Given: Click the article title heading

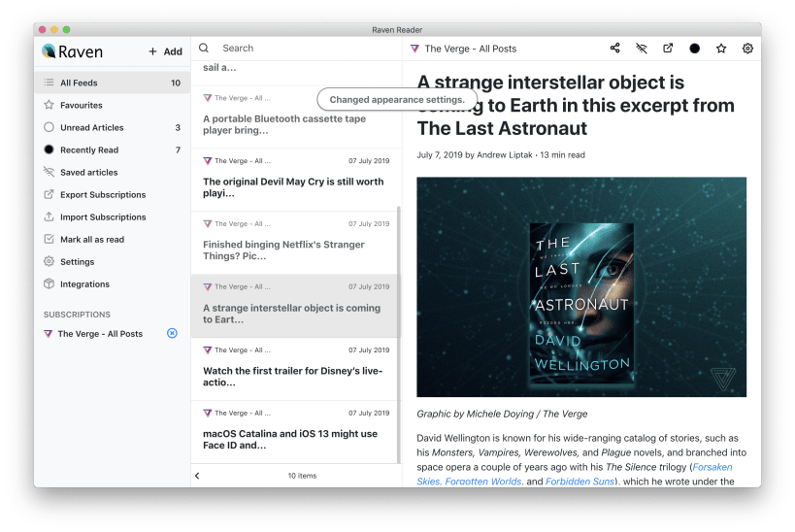Looking at the screenshot, I should [576, 105].
